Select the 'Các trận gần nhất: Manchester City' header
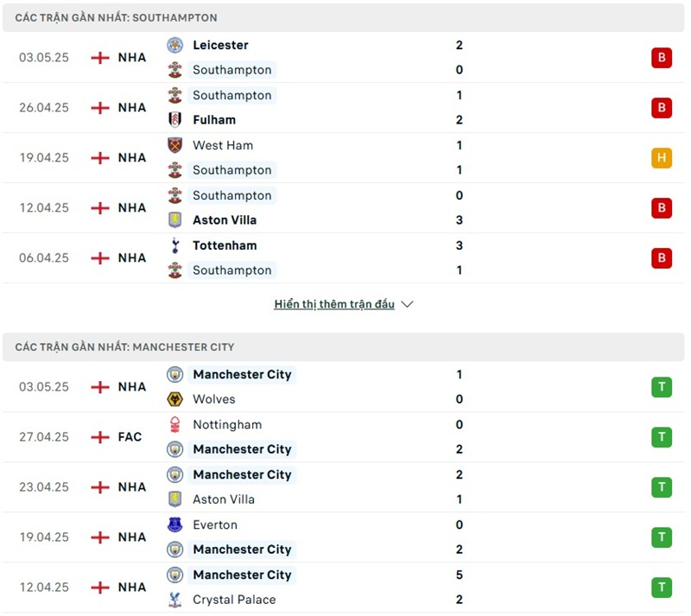Viewport: 691px width, 616px height. click(x=124, y=347)
